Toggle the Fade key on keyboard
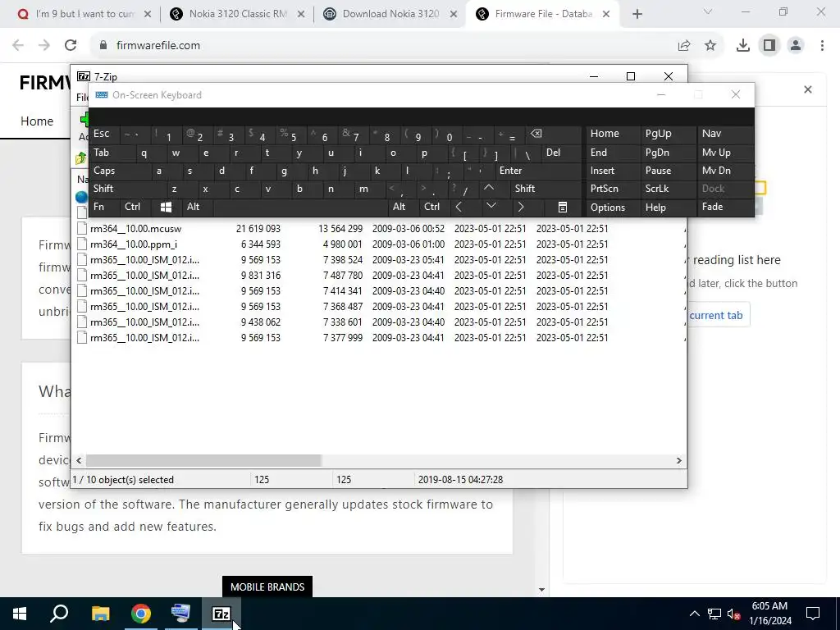This screenshot has width=840, height=630. click(x=725, y=207)
